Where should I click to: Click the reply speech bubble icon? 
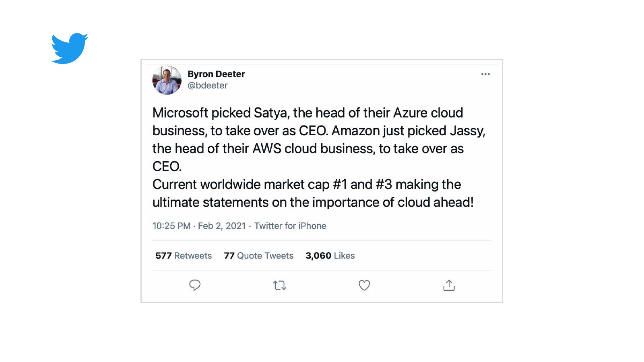coord(195,285)
